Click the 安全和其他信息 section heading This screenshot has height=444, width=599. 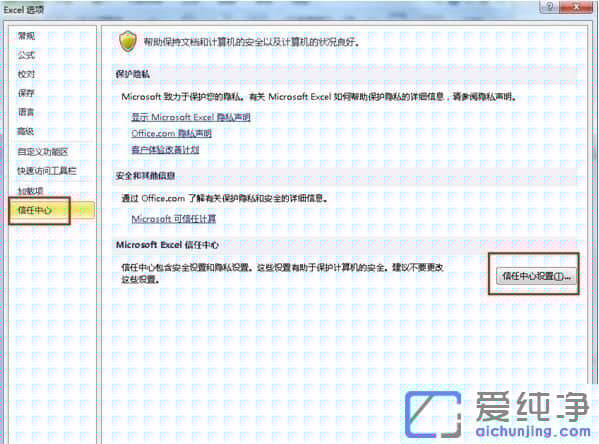click(145, 176)
